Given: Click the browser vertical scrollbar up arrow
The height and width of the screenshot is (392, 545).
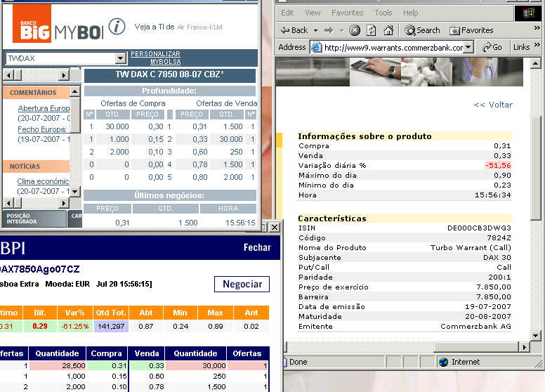Looking at the screenshot, I should pos(535,63).
